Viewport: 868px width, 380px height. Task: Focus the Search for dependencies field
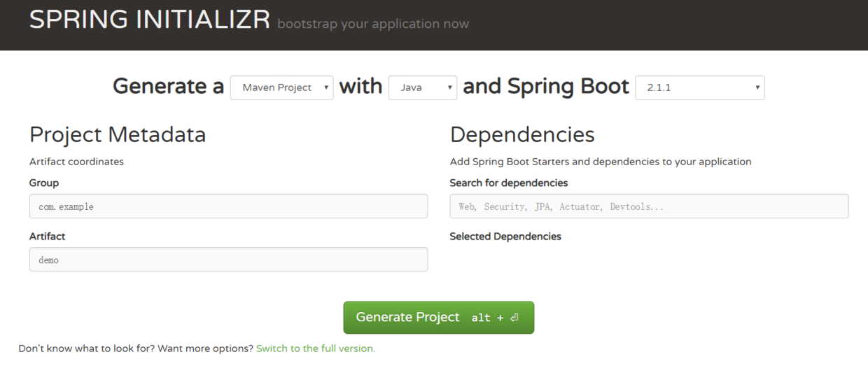tap(649, 206)
